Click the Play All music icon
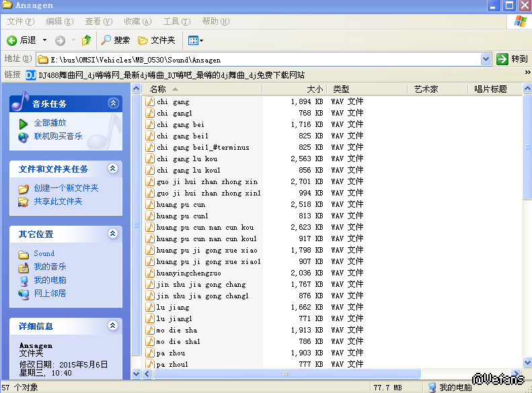532x393 pixels. pos(24,124)
